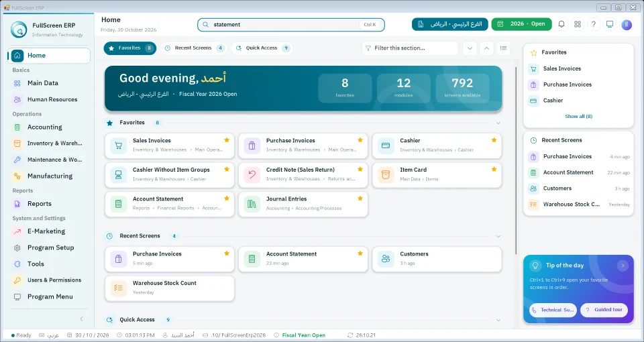Open Purchase Invoices in right Favorites panel
The image size is (644, 342).
click(x=578, y=84)
